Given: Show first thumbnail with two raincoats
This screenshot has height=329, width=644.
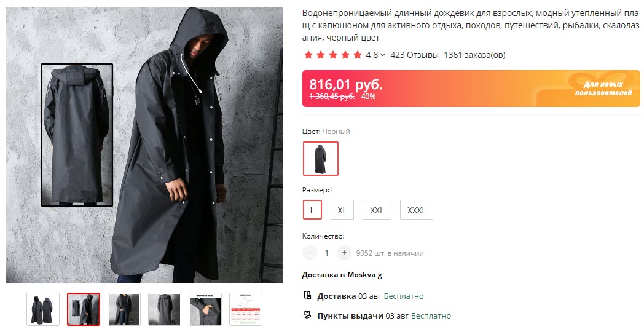Looking at the screenshot, I should click(43, 309).
